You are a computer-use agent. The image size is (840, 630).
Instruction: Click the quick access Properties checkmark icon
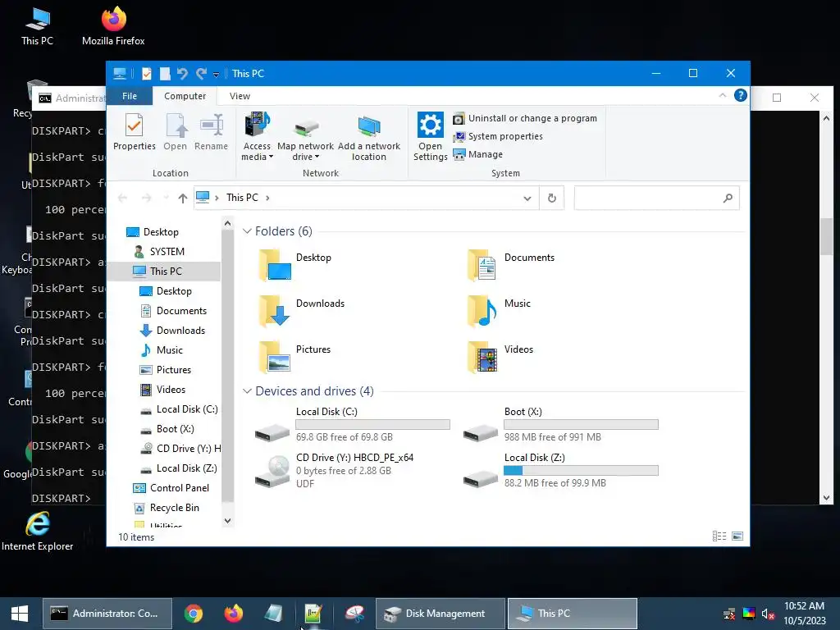coord(146,74)
